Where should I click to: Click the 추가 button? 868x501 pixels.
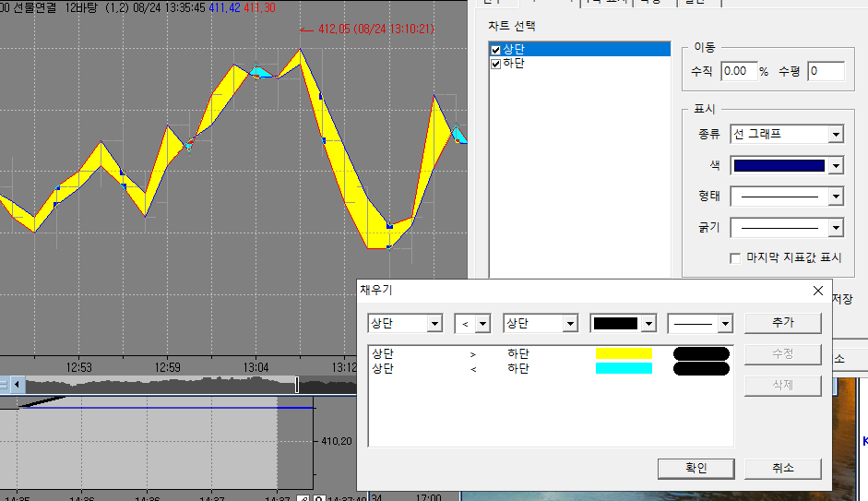coord(782,323)
